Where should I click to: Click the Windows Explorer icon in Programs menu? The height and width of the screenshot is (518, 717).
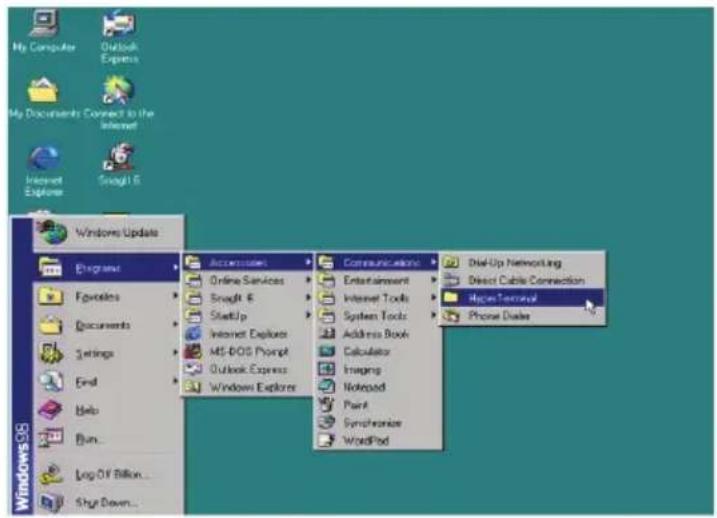pyautogui.click(x=193, y=387)
